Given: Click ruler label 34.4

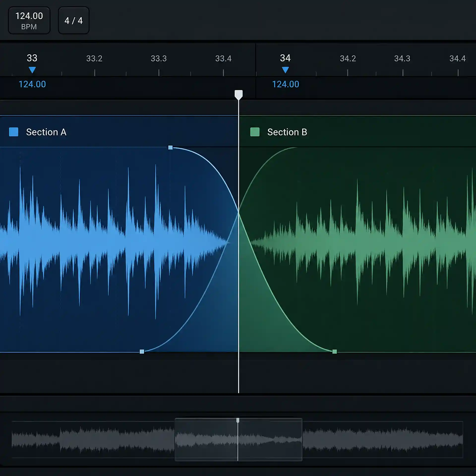Looking at the screenshot, I should tap(457, 59).
